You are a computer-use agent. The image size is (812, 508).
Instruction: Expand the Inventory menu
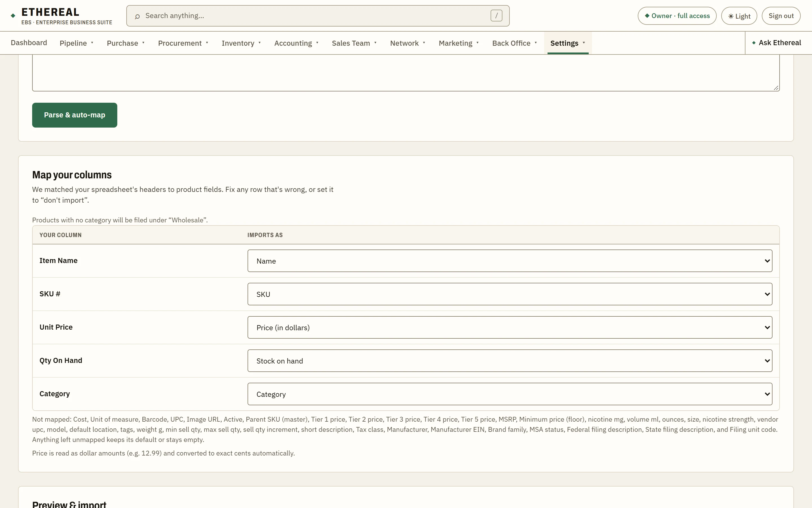[x=241, y=43]
